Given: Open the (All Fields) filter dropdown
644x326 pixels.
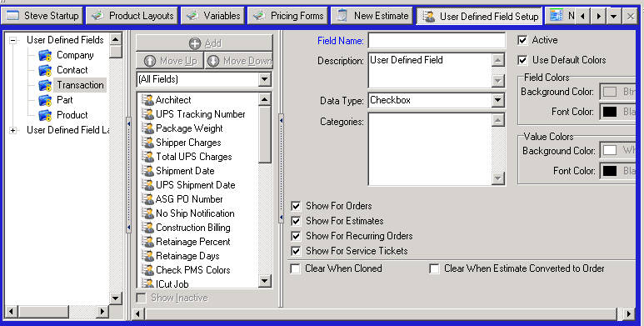Looking at the screenshot, I should (x=265, y=79).
